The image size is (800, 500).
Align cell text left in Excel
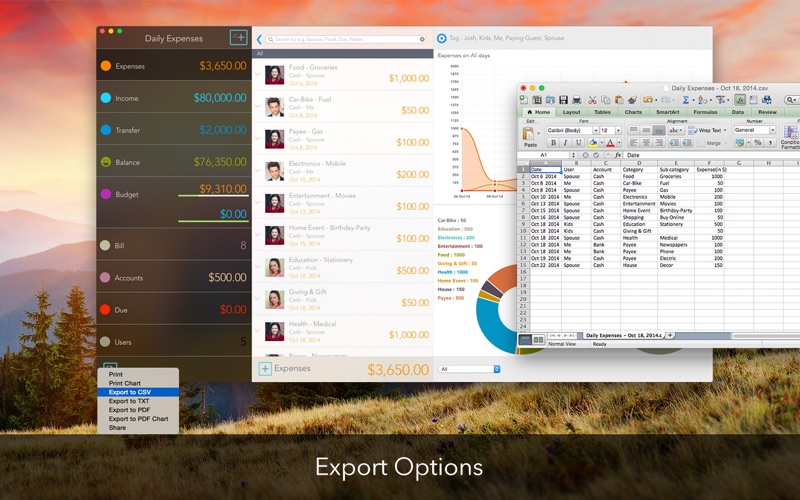tap(633, 143)
